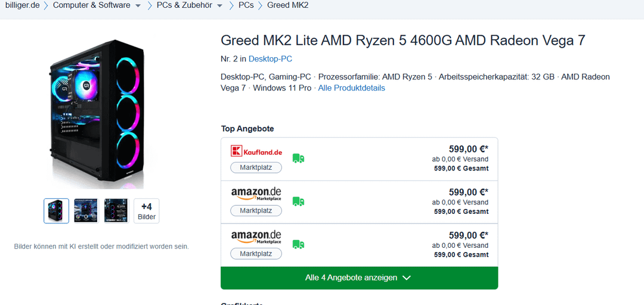Image resolution: width=644 pixels, height=305 pixels.
Task: Click the Marktplatz badge in the last offer
Action: pos(256,254)
